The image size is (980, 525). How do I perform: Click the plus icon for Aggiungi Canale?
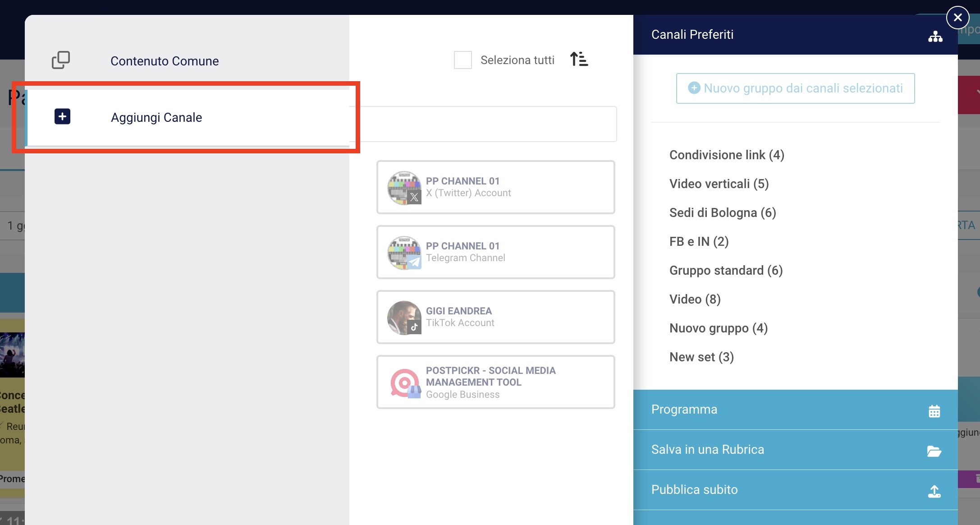click(62, 116)
